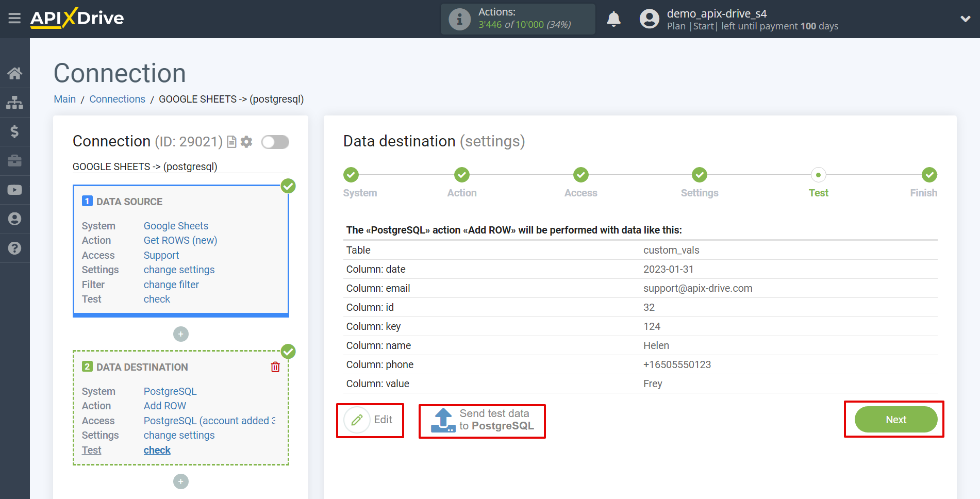Click data source change settings link

point(179,270)
